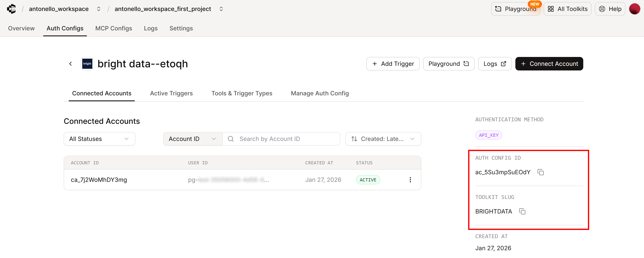Viewport: 644px width, 258px height.
Task: Click the profile avatar in the top right
Action: tap(635, 9)
